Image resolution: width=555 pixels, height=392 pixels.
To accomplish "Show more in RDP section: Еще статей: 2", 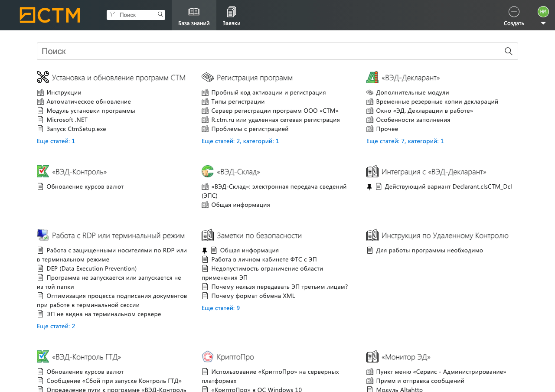I will coord(56,326).
